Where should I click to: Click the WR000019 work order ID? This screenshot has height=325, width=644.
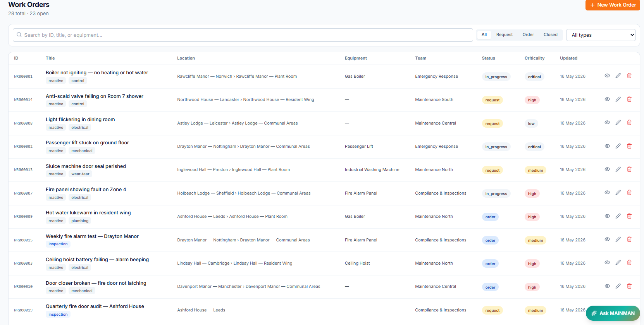coord(23,310)
